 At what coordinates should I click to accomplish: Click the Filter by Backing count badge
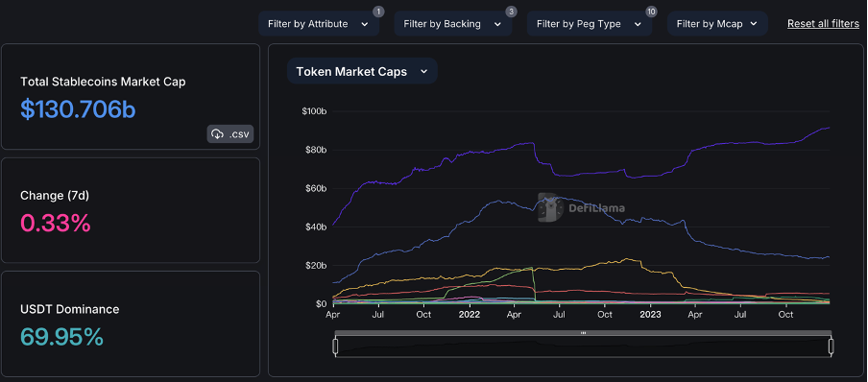[511, 12]
